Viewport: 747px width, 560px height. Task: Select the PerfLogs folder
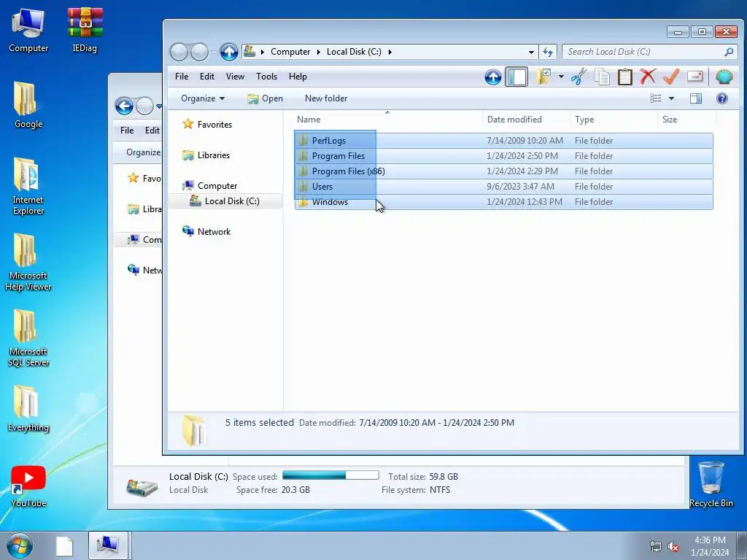503,141
